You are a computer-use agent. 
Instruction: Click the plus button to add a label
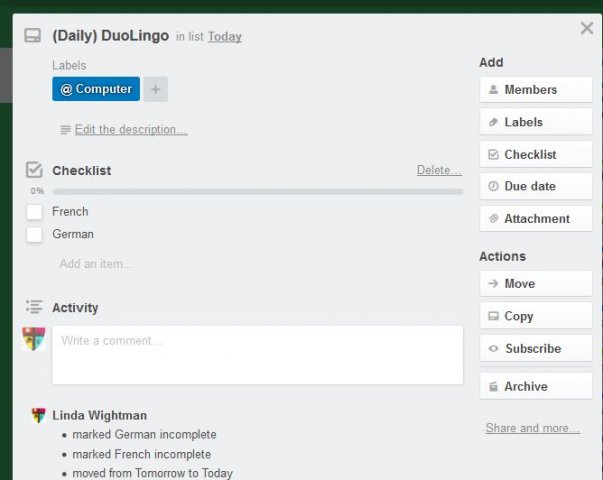pos(156,89)
